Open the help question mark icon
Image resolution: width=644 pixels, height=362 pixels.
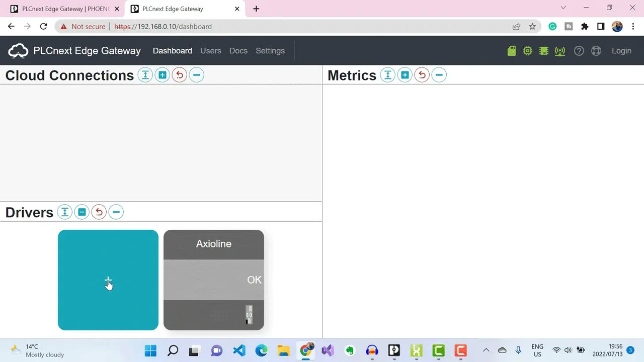coord(579,51)
